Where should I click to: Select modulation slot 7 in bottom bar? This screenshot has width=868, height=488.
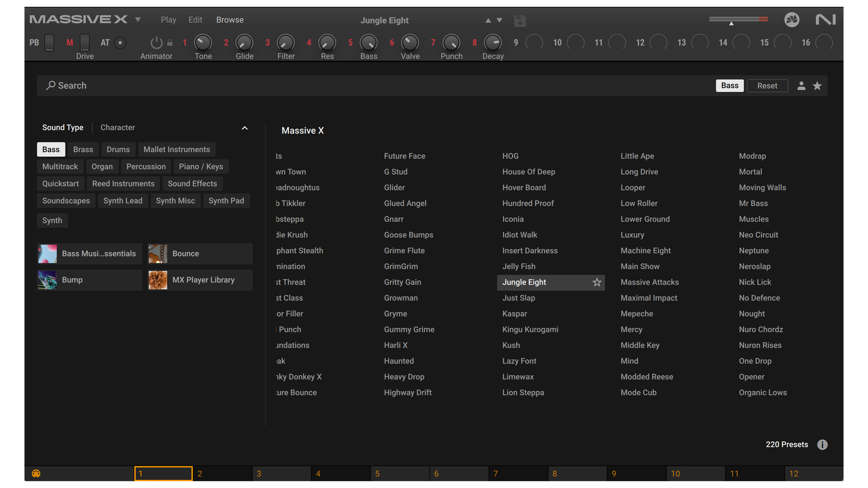click(518, 474)
